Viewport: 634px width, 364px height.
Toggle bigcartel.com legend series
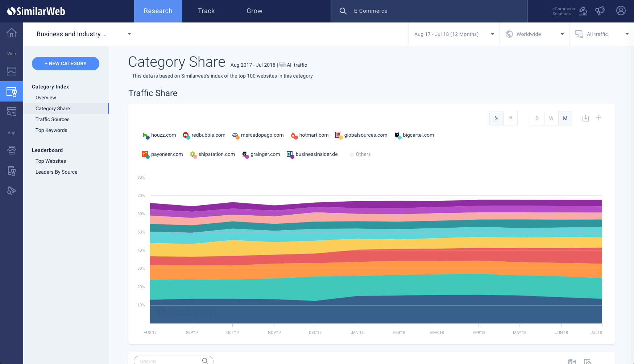point(414,135)
